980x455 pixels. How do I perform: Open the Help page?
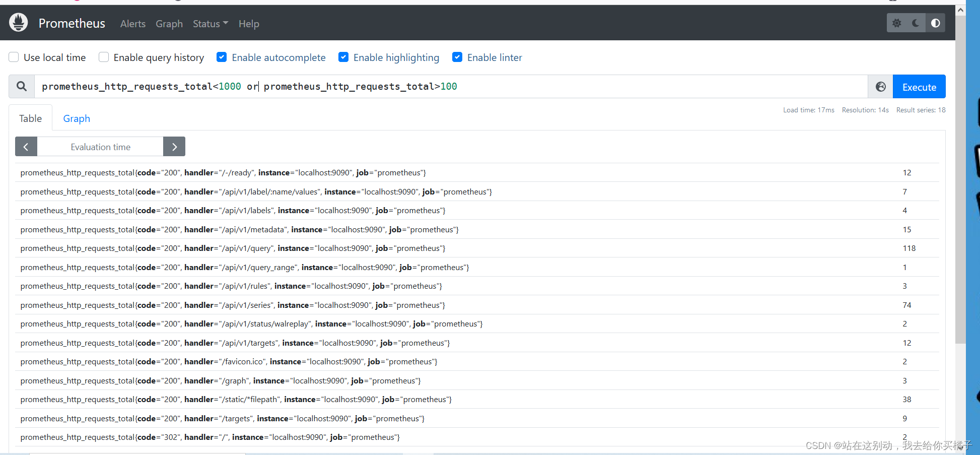(249, 23)
